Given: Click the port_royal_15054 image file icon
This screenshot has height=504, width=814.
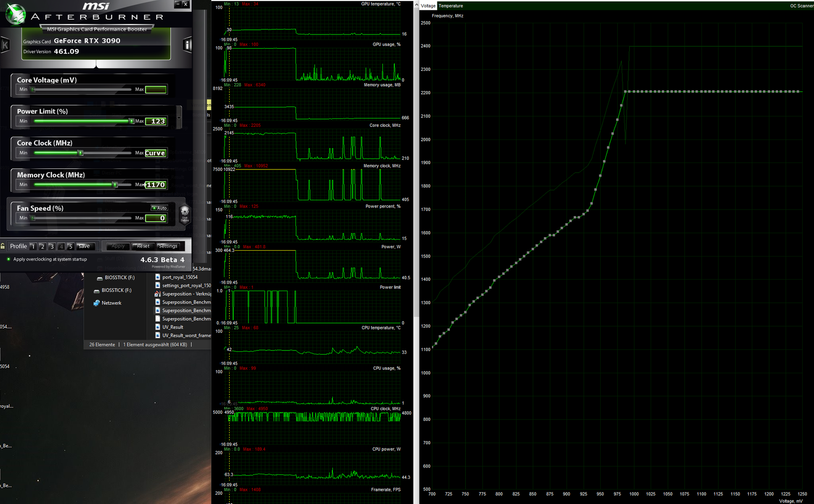Looking at the screenshot, I should (157, 277).
